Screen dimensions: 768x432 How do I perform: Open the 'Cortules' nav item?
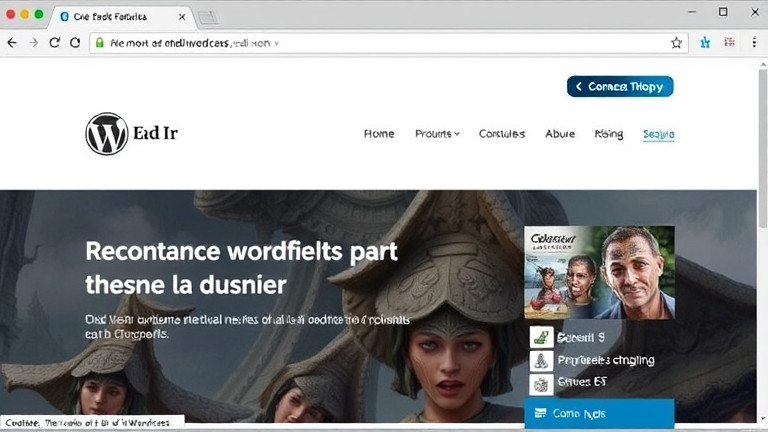pos(502,134)
